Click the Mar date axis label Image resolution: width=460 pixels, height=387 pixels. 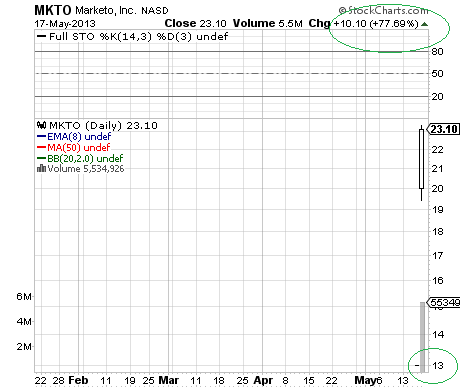tap(169, 380)
